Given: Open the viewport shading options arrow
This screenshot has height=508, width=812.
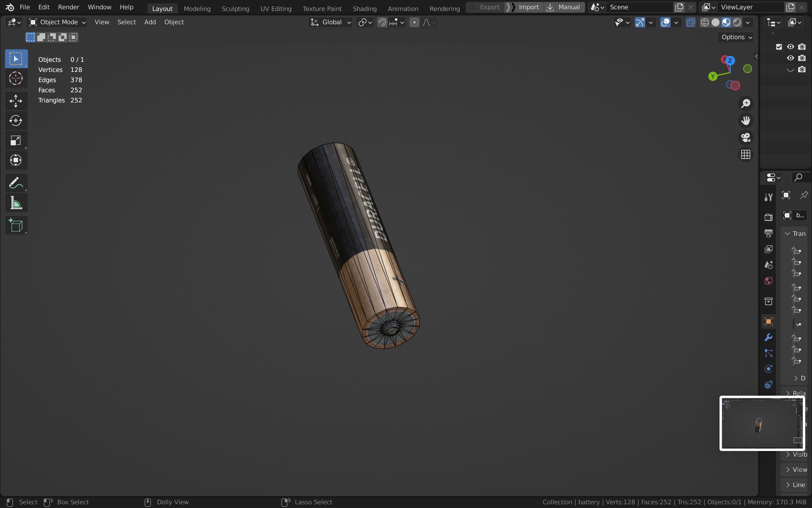Looking at the screenshot, I should pos(748,23).
